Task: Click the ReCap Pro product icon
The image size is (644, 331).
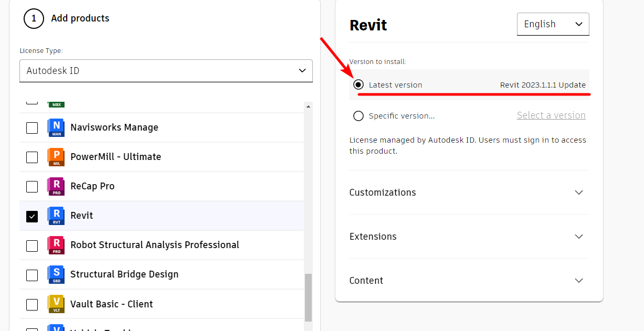Action: (56, 186)
